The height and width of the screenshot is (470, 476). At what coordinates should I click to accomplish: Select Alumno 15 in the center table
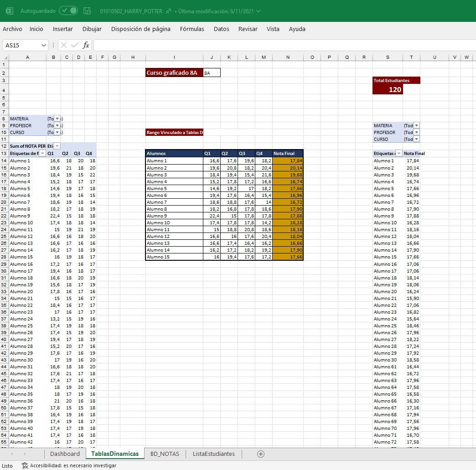tap(174, 257)
